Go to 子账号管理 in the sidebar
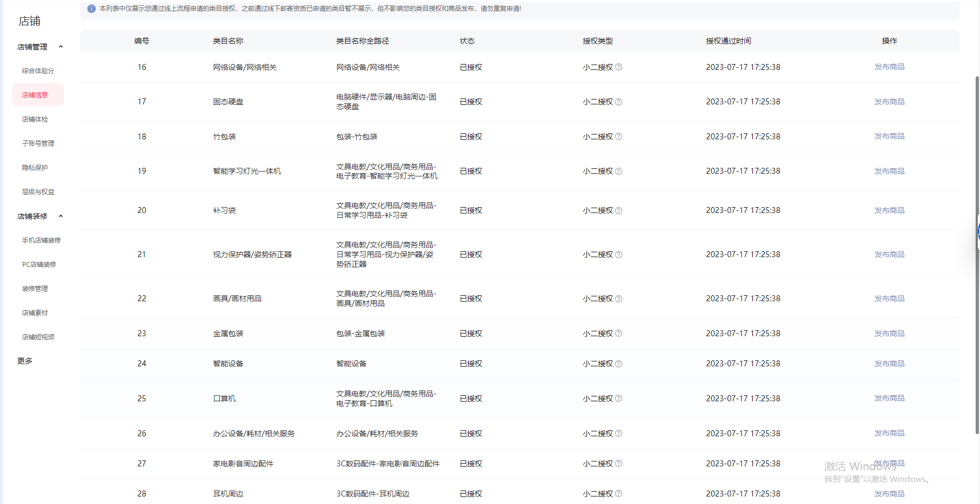The width and height of the screenshot is (980, 504). click(x=38, y=144)
